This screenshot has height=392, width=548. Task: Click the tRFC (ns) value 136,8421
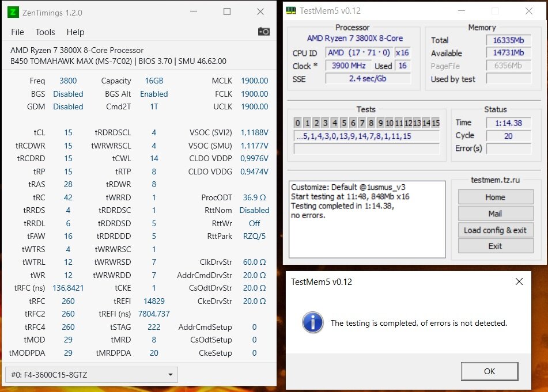pyautogui.click(x=68, y=288)
